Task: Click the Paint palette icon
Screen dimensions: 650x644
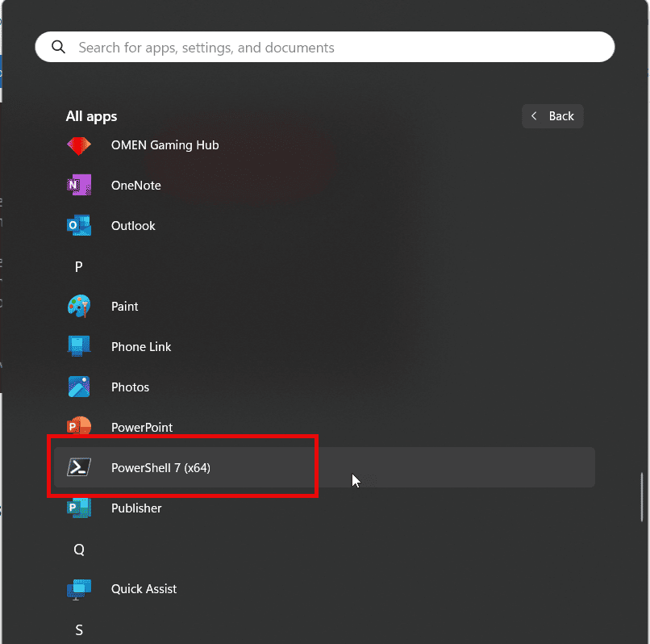Action: click(x=79, y=306)
